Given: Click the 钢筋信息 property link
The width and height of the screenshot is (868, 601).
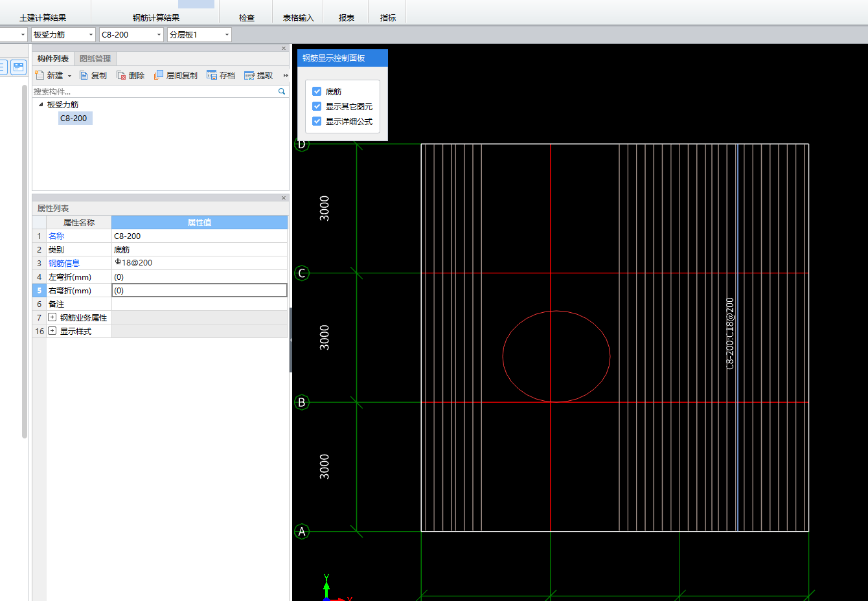Looking at the screenshot, I should coord(64,263).
